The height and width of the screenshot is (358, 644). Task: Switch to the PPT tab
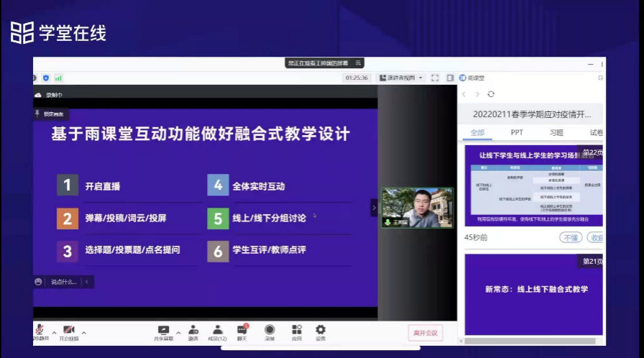[517, 132]
